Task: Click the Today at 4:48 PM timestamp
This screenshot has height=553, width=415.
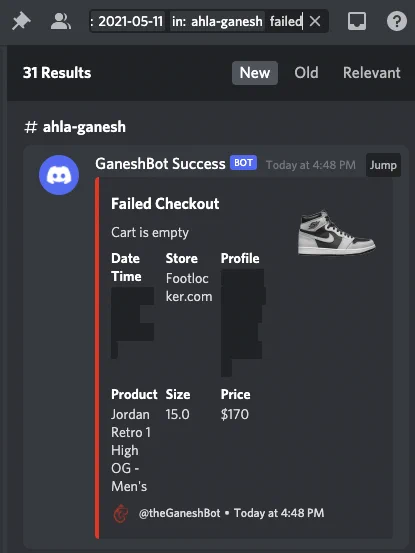Action: coord(311,165)
